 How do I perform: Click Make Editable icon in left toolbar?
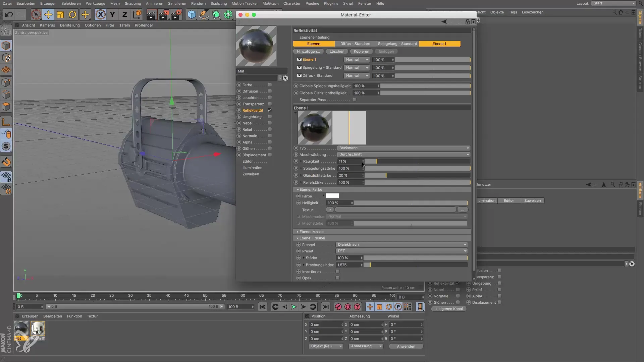click(6, 31)
